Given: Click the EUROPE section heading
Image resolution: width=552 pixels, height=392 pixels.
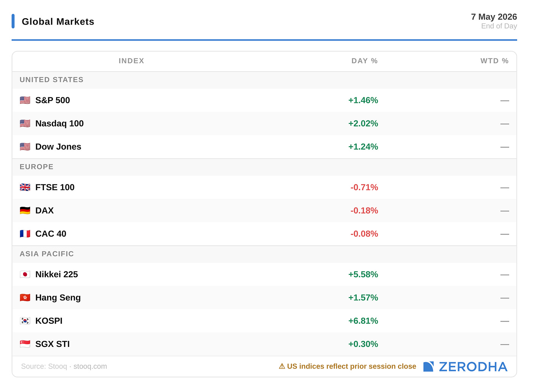Looking at the screenshot, I should coord(36,167).
